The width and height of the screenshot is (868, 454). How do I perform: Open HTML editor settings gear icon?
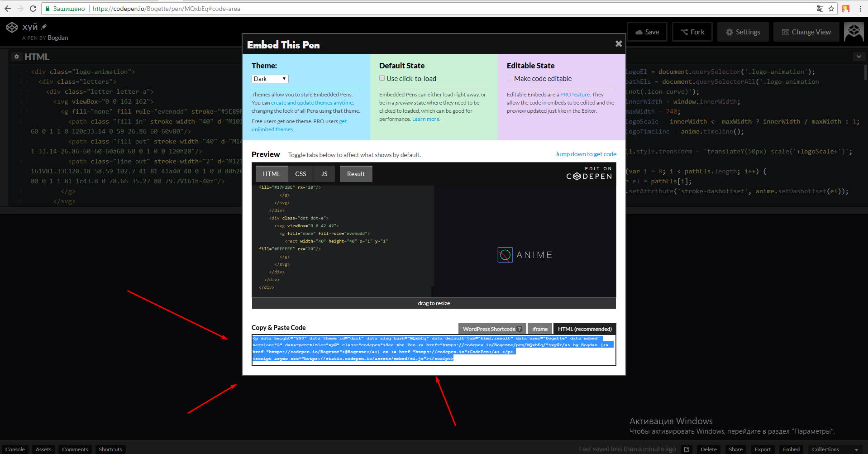click(x=17, y=57)
